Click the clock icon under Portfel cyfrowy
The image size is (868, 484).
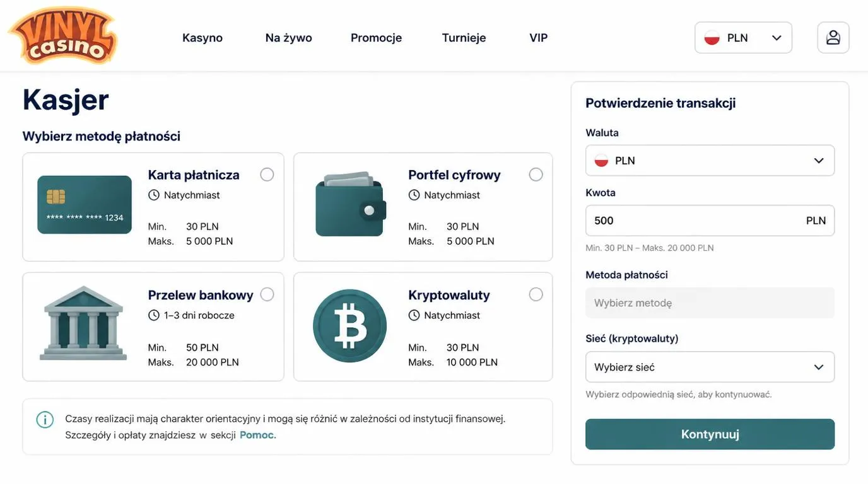414,195
